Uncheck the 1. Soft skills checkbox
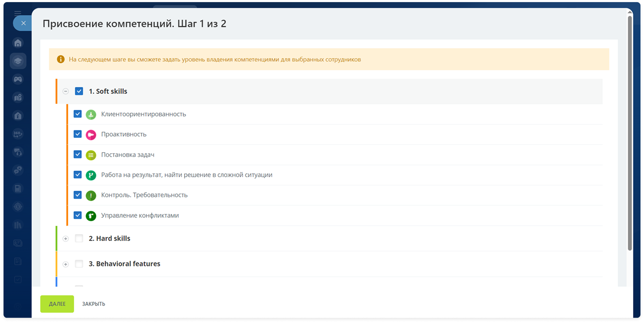644x323 pixels. click(79, 91)
